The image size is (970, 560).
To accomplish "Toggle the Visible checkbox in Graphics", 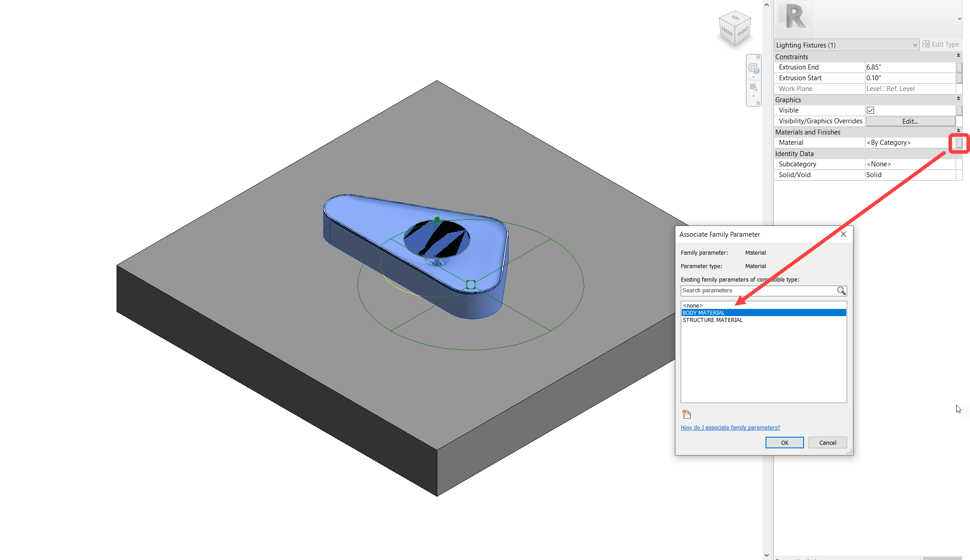I will [870, 110].
